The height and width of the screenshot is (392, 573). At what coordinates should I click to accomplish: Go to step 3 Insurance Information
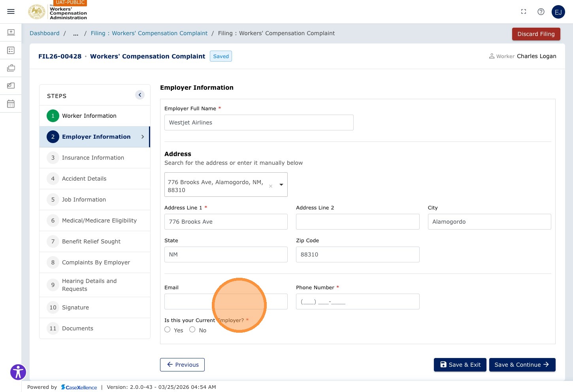tap(95, 158)
